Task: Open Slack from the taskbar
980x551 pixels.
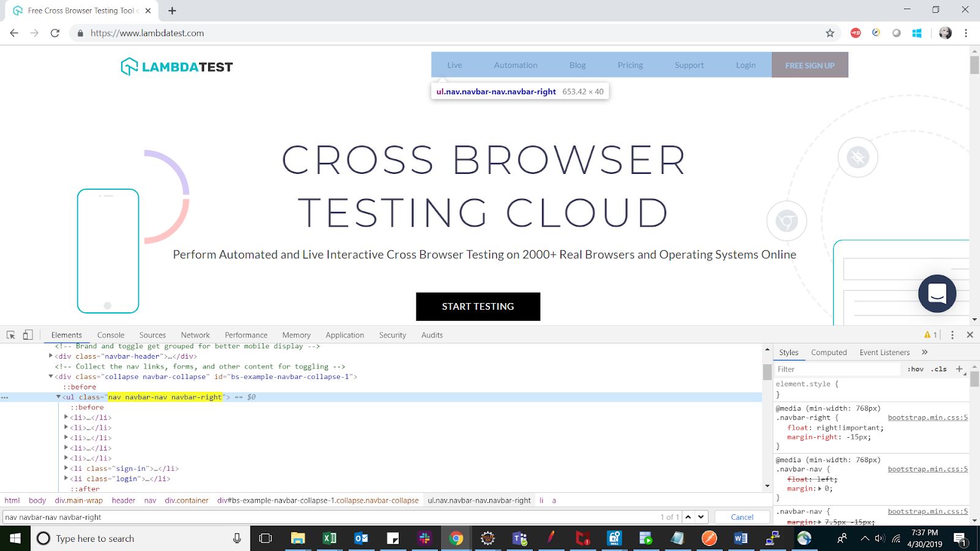Action: pos(424,538)
